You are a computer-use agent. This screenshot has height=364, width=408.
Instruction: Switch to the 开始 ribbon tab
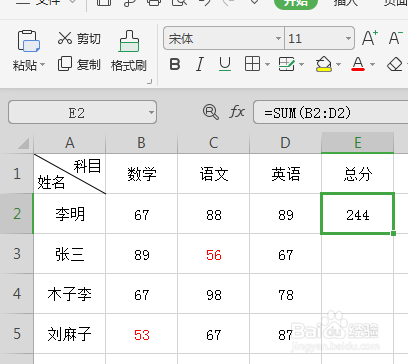point(296,3)
